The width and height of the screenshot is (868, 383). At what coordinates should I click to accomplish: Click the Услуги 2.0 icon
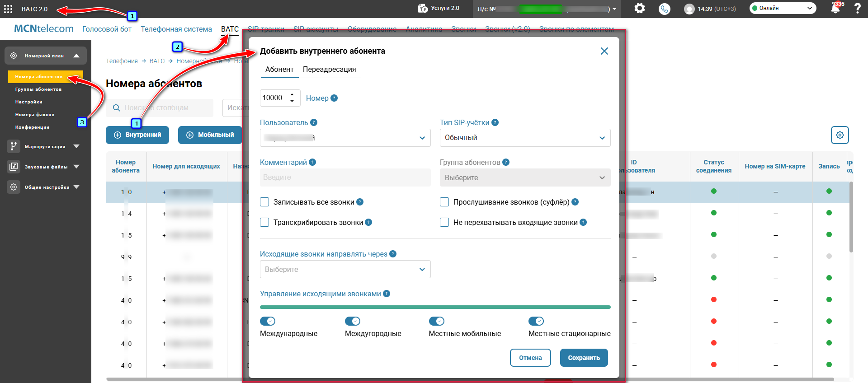click(x=423, y=8)
